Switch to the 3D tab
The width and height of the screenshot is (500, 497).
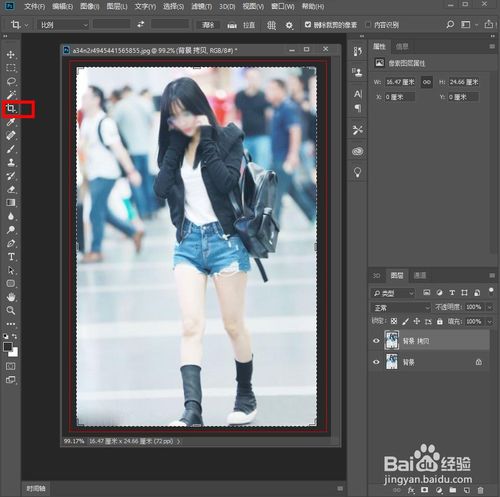[x=377, y=276]
